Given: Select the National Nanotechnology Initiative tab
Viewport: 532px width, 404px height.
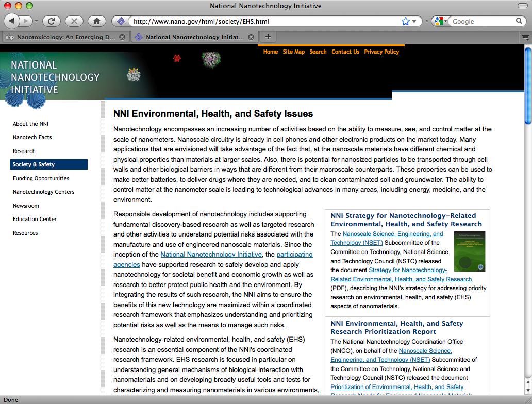Looking at the screenshot, I should [194, 37].
